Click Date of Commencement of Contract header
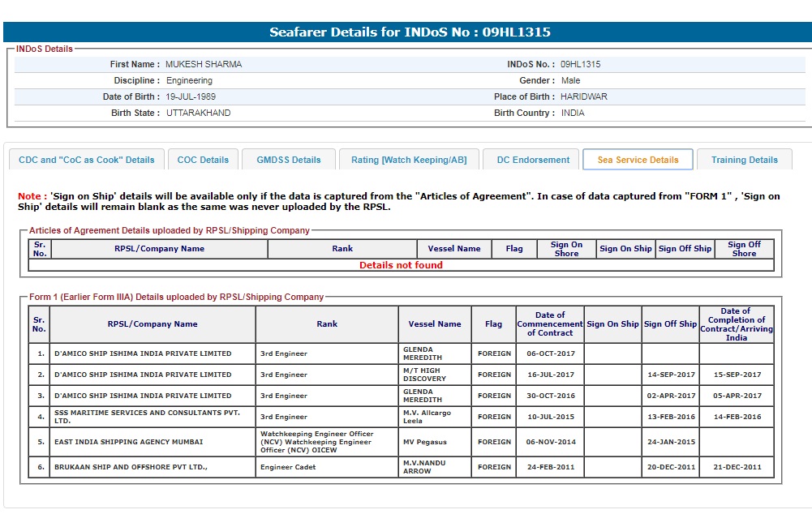This screenshot has height=514, width=812. (x=550, y=324)
